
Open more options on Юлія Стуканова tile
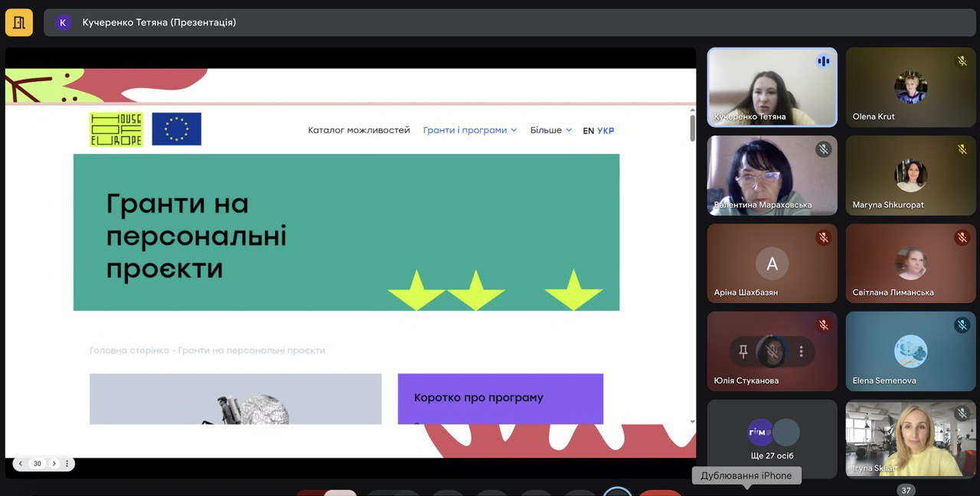point(801,351)
